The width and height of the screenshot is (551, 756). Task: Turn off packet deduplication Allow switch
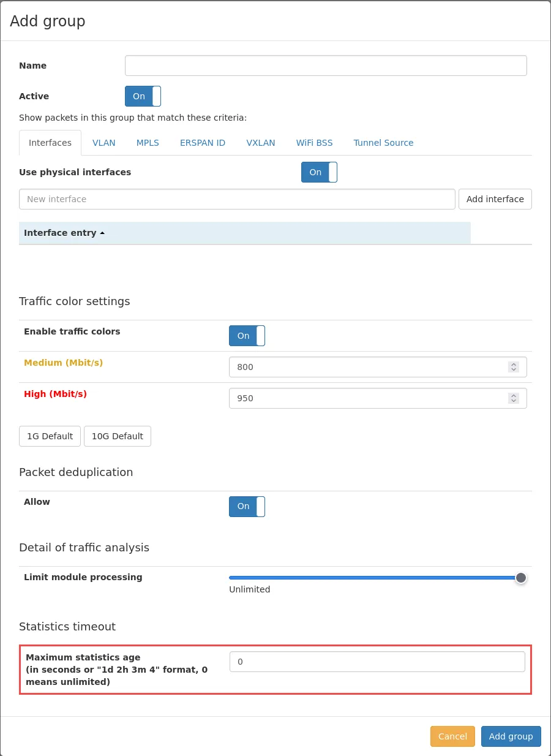pyautogui.click(x=247, y=507)
